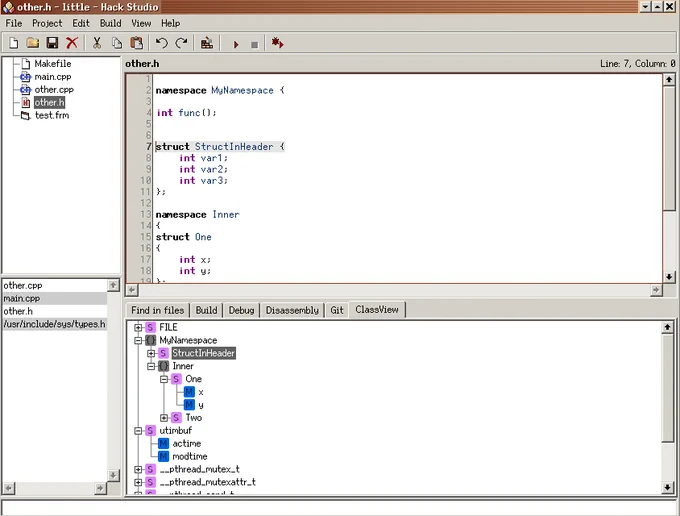This screenshot has height=516, width=680.
Task: Click the red X delete icon
Action: pos(72,43)
